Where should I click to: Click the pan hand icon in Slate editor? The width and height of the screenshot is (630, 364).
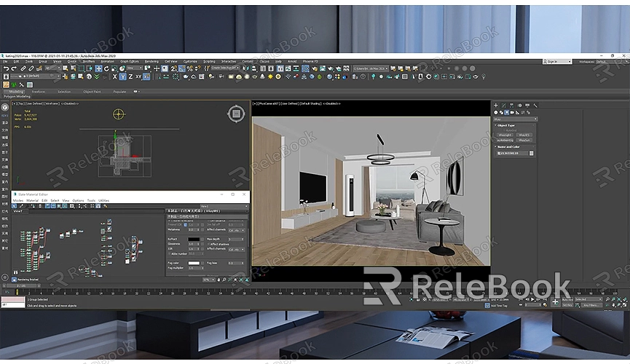pyautogui.click(x=218, y=280)
